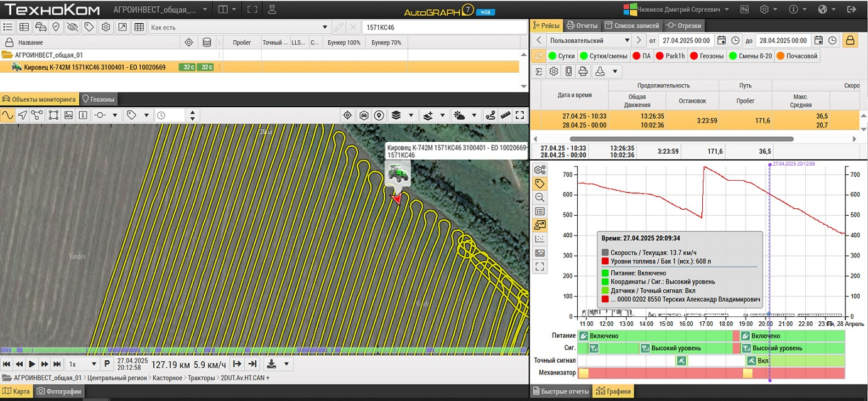This screenshot has height=401, width=868.
Task: Switch to the Геозоны tab
Action: 98,99
